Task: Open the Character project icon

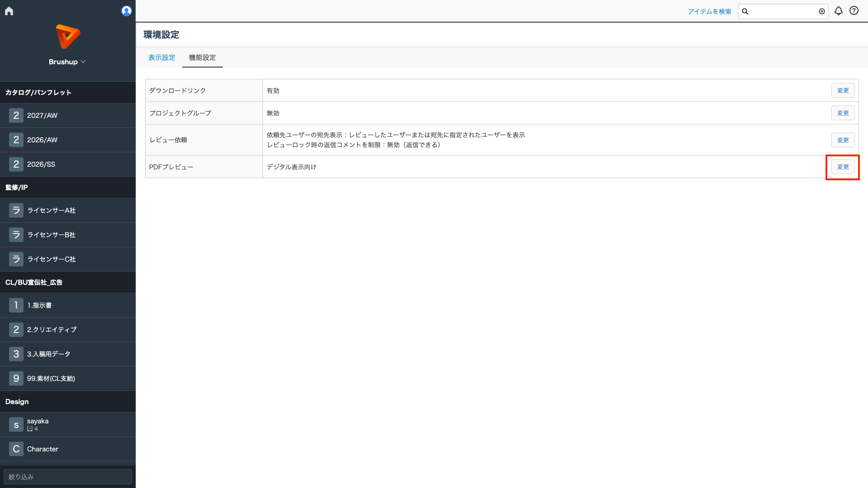Action: pyautogui.click(x=16, y=449)
